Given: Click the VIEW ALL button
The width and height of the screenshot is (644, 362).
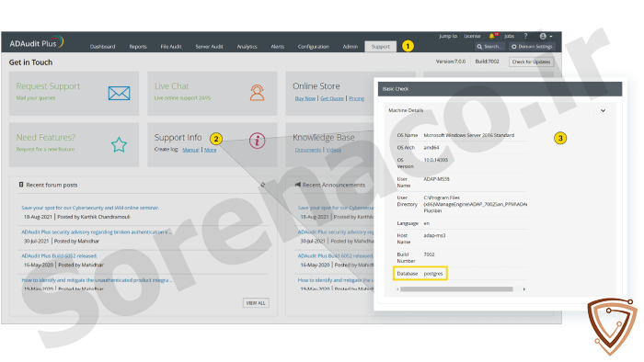Looking at the screenshot, I should [x=256, y=303].
